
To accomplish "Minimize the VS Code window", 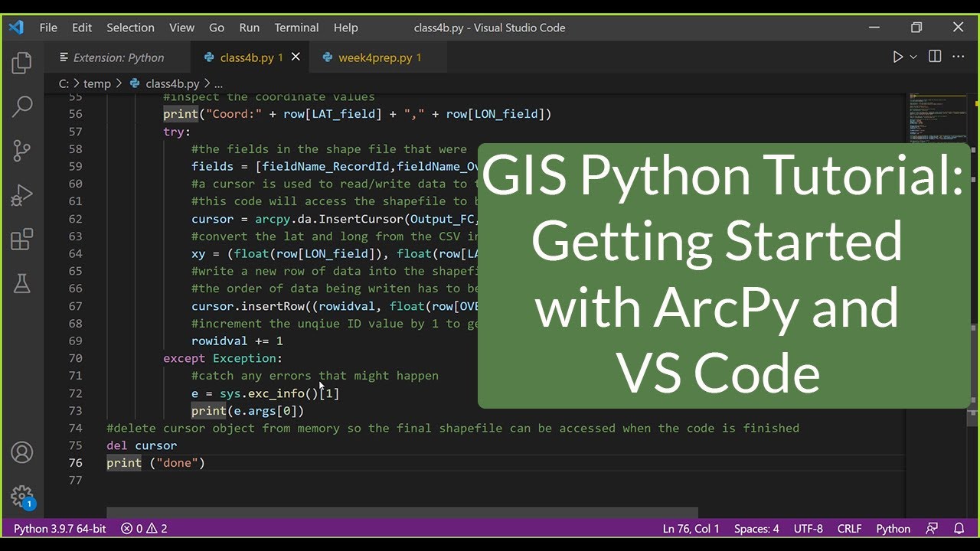I will 874,28.
